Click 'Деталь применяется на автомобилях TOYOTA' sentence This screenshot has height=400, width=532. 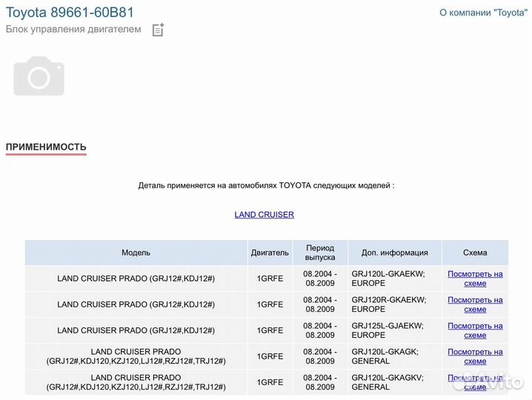point(266,186)
